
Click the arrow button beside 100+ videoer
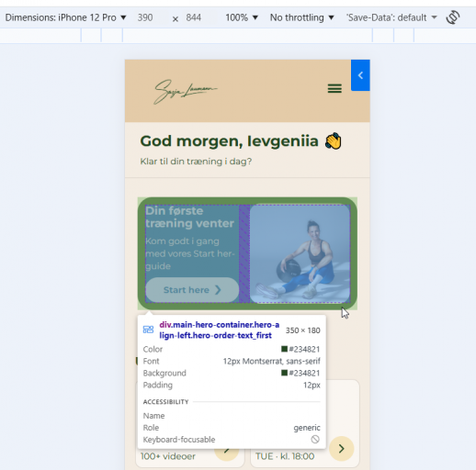226,454
